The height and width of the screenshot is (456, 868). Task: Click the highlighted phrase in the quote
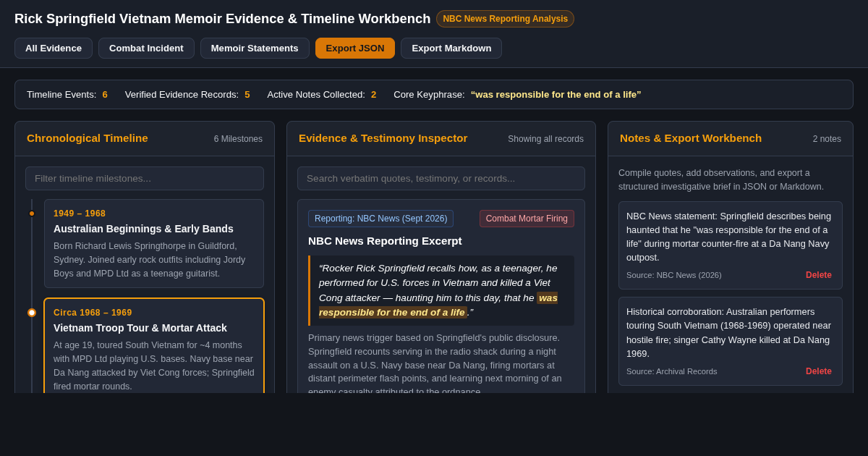pos(438,305)
